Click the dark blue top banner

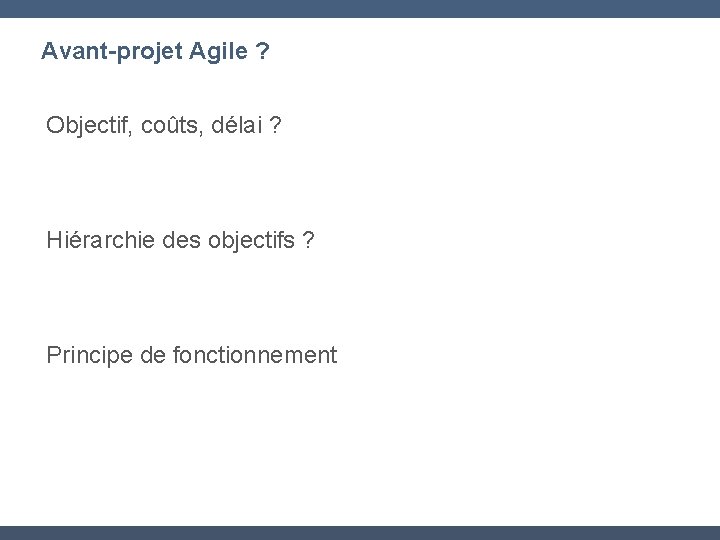[360, 9]
